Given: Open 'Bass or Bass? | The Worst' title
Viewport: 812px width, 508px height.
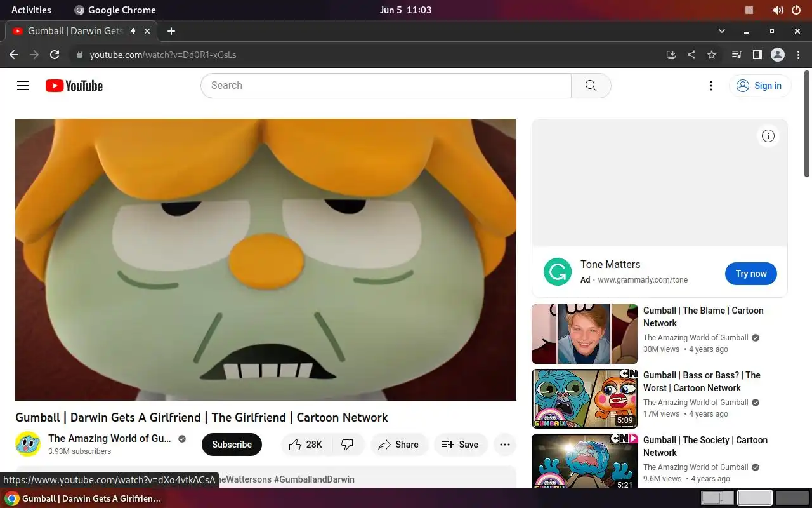Looking at the screenshot, I should (702, 382).
